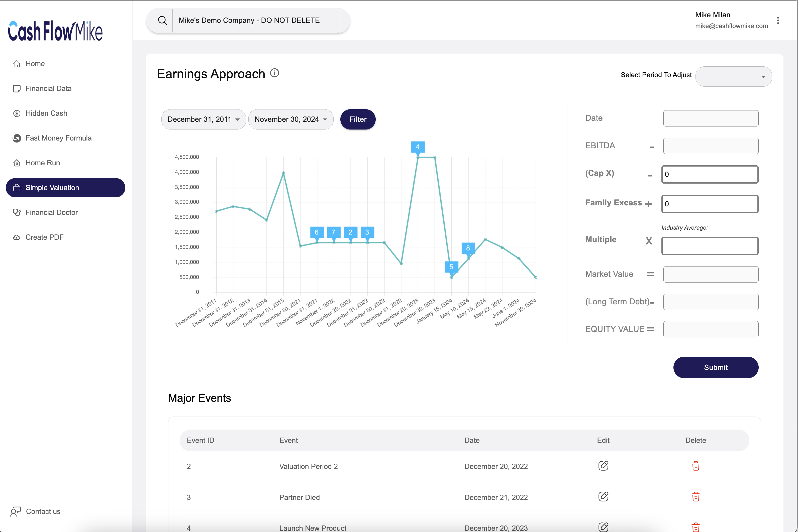The height and width of the screenshot is (532, 798).
Task: Click the Create PDF cloud icon
Action: [x=17, y=237]
